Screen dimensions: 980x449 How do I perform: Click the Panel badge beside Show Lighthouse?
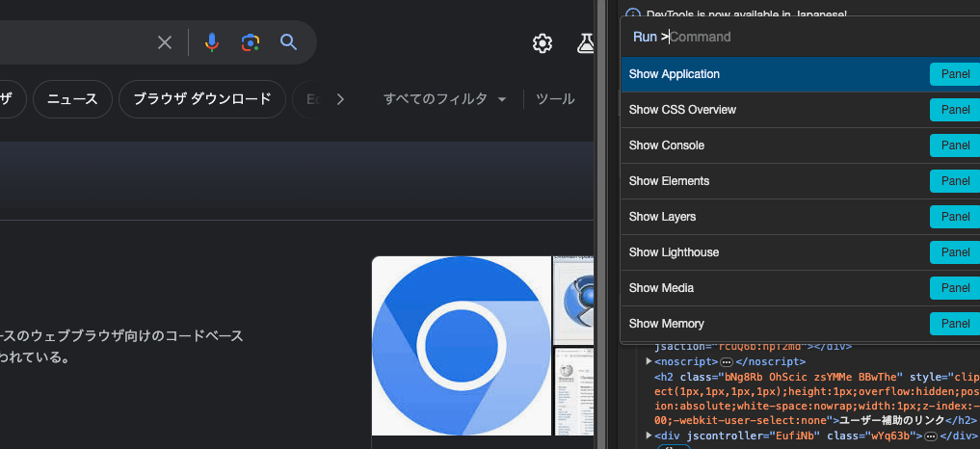point(955,252)
